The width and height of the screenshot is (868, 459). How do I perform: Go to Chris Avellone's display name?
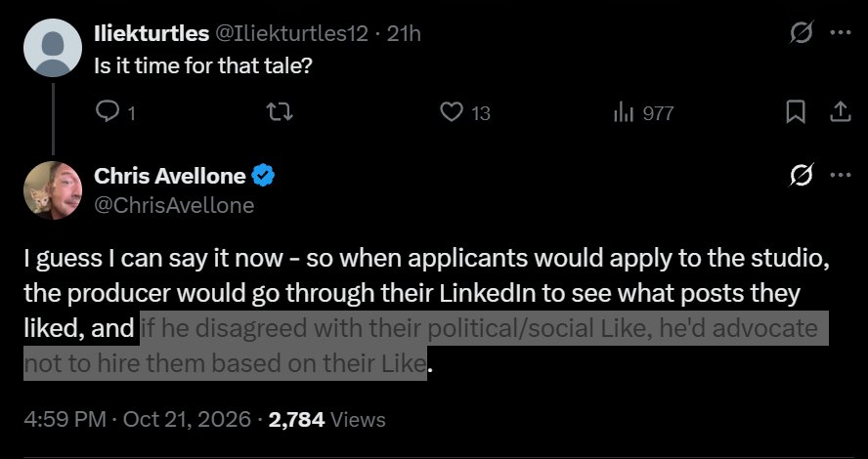pos(170,176)
